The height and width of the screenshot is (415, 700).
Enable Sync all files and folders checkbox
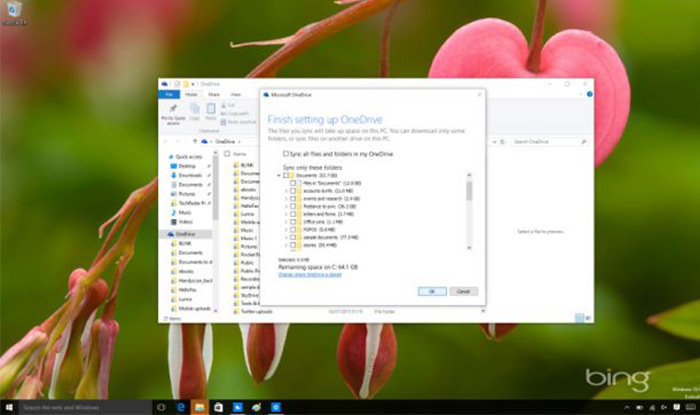[x=286, y=154]
